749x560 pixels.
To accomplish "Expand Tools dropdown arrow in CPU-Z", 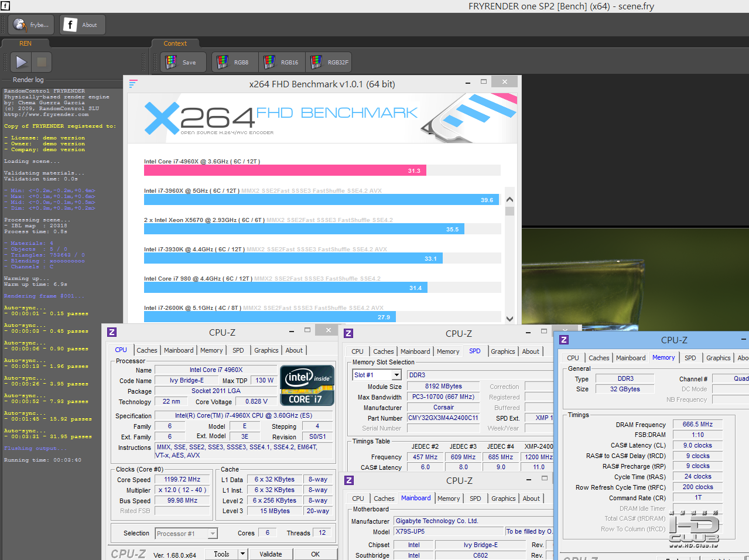I will point(242,554).
